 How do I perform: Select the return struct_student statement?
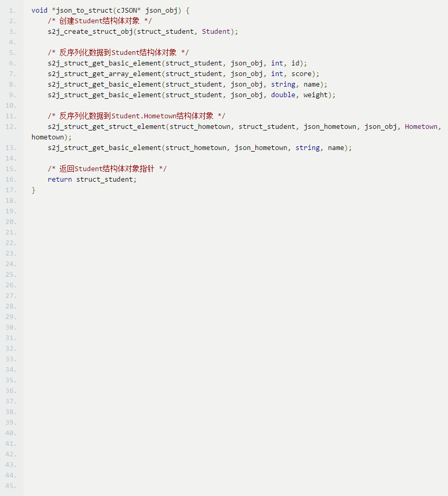coord(91,179)
